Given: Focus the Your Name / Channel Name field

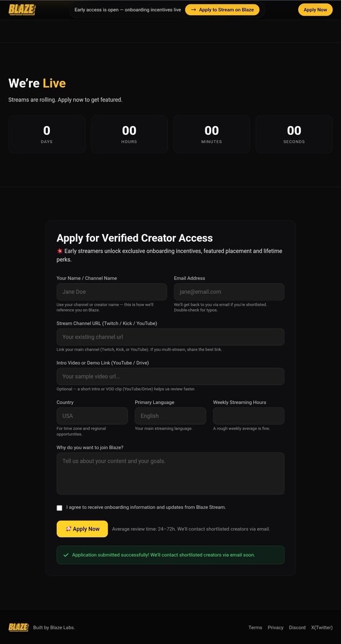Looking at the screenshot, I should (x=112, y=292).
